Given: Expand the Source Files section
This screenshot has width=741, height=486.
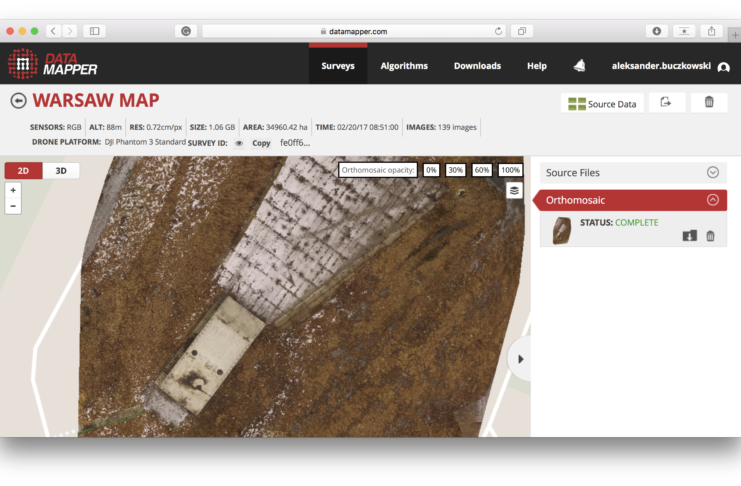Looking at the screenshot, I should (712, 172).
